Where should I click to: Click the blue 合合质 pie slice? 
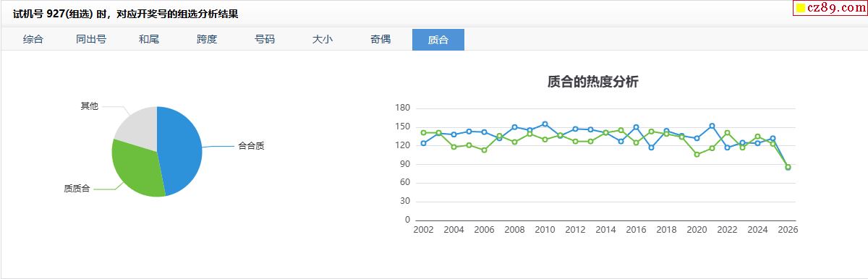click(x=181, y=150)
